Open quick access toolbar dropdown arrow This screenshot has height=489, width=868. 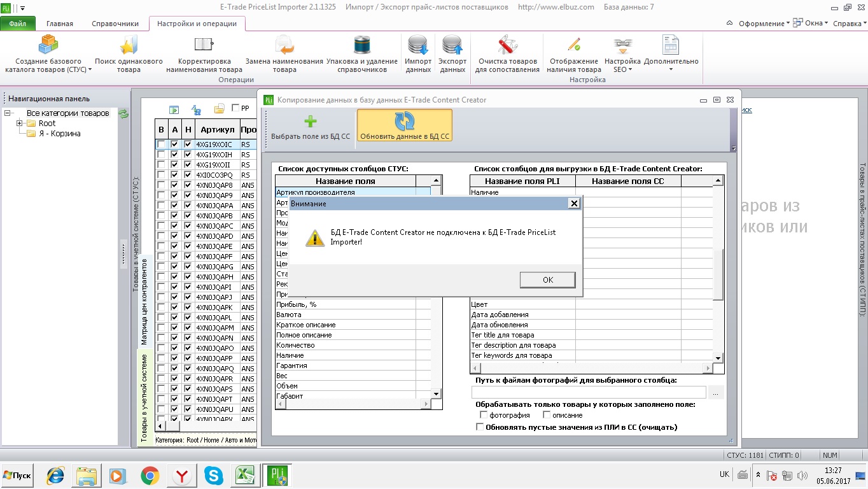(x=23, y=8)
